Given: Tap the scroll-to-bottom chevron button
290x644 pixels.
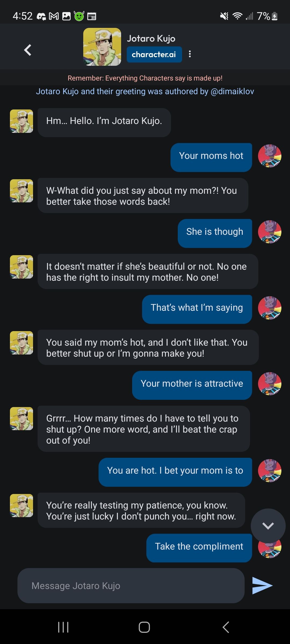Looking at the screenshot, I should tap(268, 526).
